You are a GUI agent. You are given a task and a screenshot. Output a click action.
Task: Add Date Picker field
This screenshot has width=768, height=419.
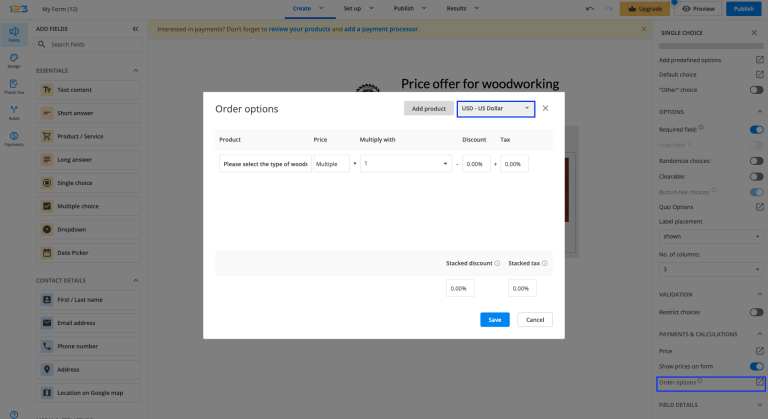pyautogui.click(x=88, y=253)
